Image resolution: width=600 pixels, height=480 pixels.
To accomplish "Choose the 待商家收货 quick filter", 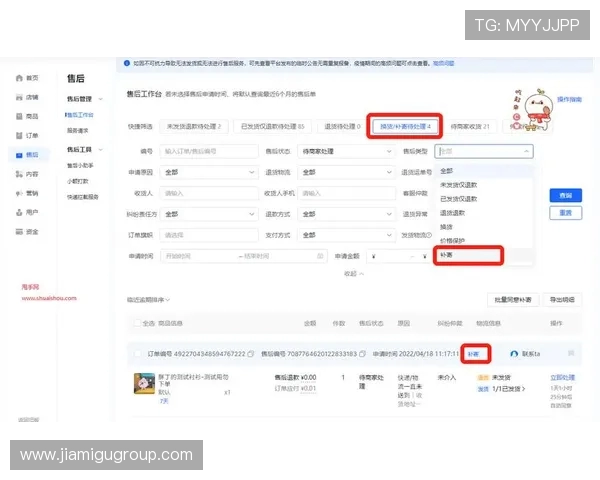I will [x=470, y=126].
